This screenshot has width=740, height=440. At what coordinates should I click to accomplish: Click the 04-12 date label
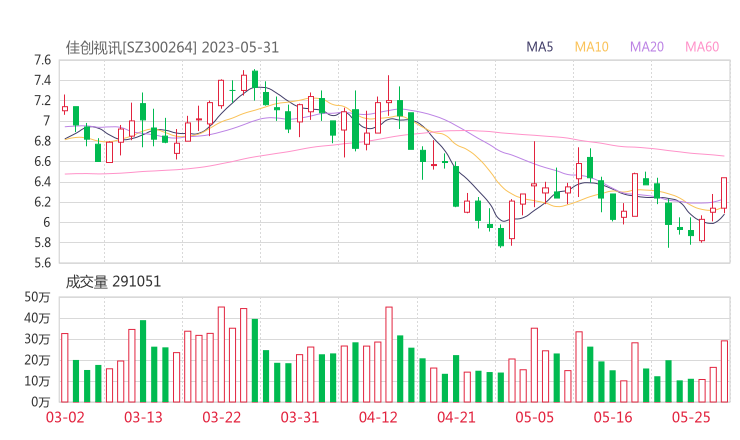point(378,417)
